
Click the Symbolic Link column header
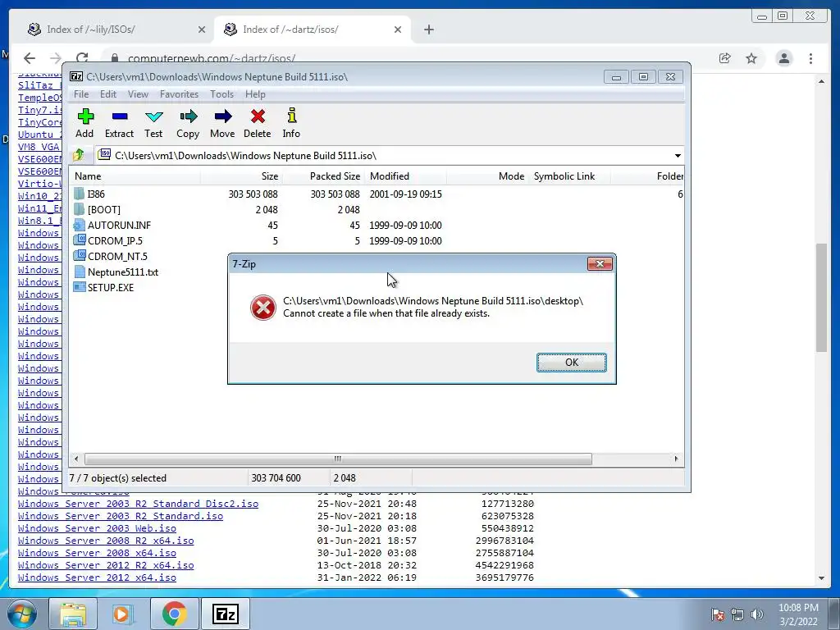[x=569, y=176]
